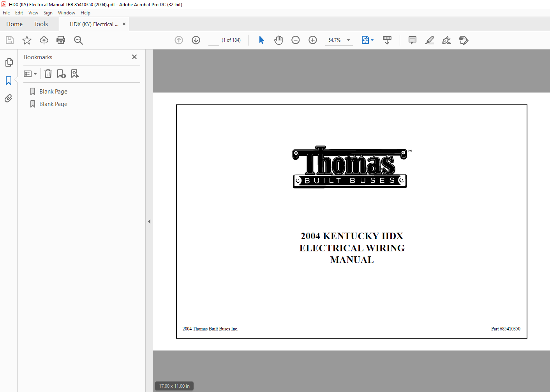This screenshot has width=550, height=392.
Task: Click the Save file icon
Action: (x=10, y=40)
